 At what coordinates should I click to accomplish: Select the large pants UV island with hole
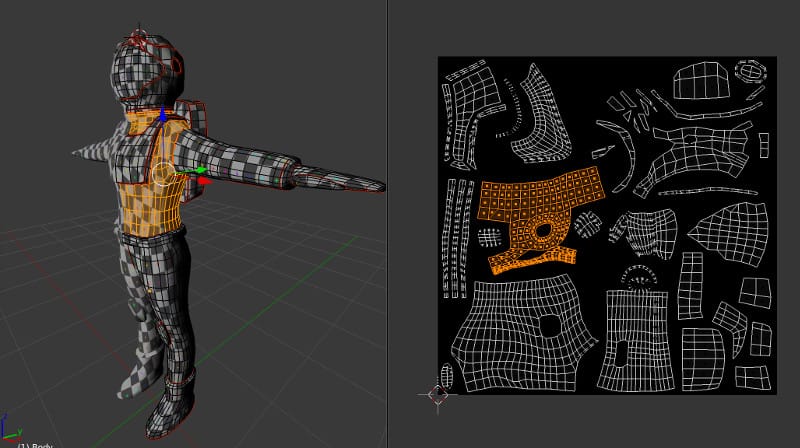(x=523, y=334)
